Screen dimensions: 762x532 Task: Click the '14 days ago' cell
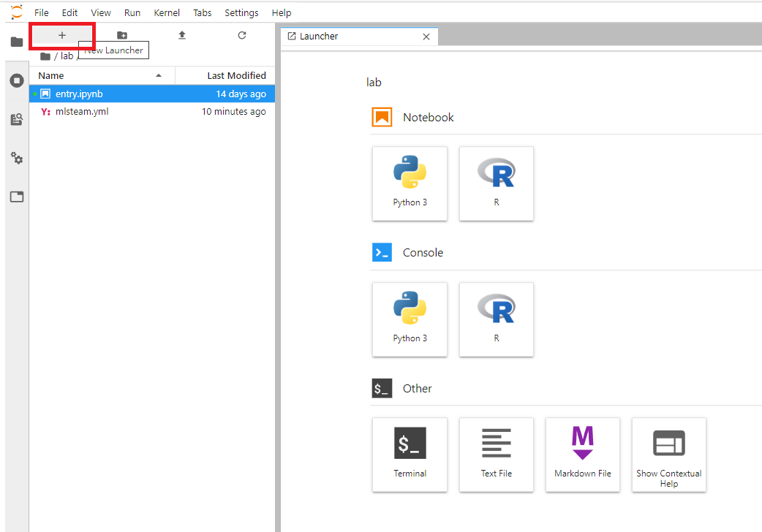pos(241,94)
